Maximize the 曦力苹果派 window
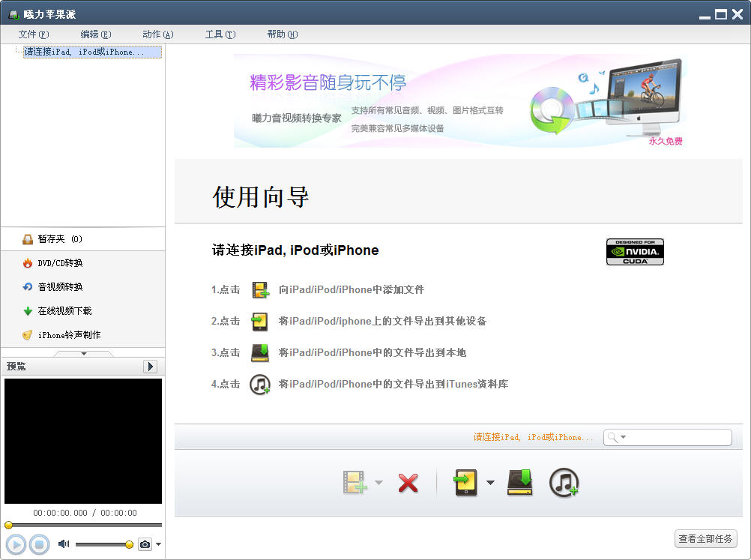 tap(721, 14)
